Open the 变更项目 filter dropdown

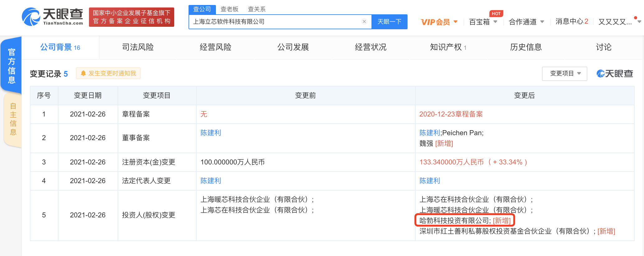tap(565, 73)
